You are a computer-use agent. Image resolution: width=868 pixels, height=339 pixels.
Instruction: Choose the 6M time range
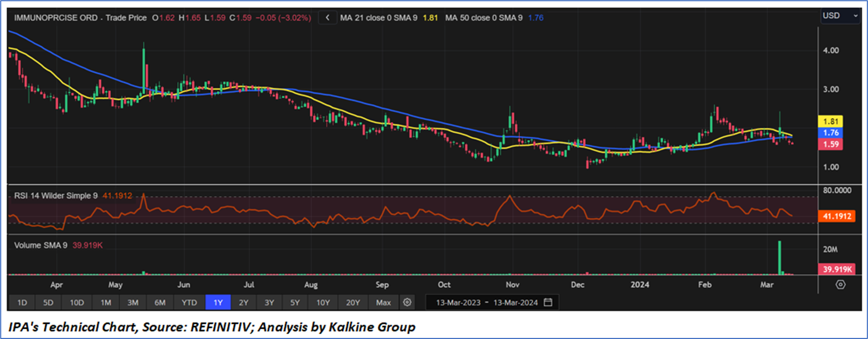pyautogui.click(x=160, y=302)
